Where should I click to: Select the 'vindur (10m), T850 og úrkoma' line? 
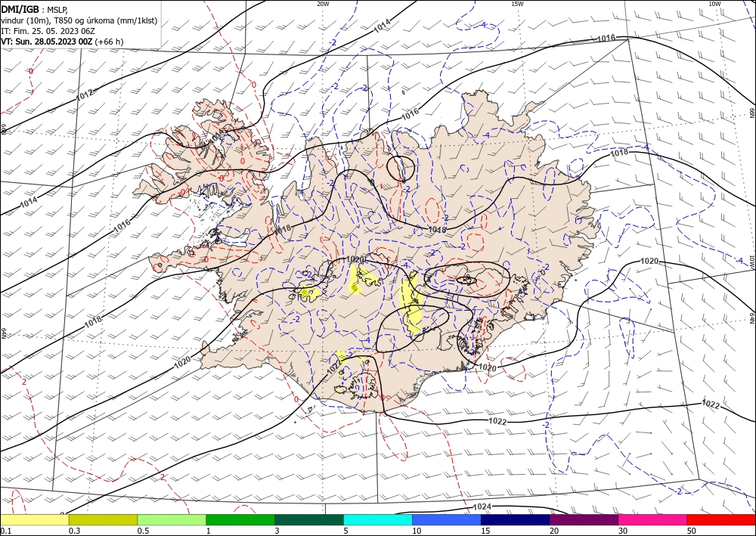point(79,20)
